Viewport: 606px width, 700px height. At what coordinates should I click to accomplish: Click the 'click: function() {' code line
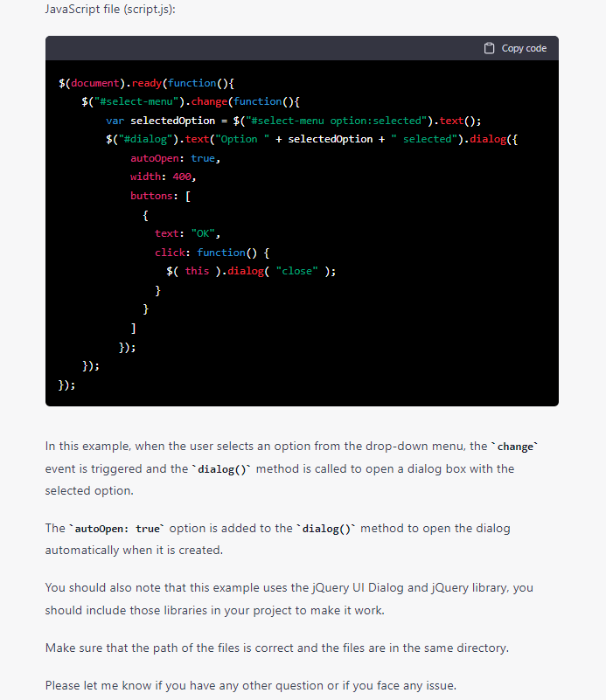(x=212, y=253)
